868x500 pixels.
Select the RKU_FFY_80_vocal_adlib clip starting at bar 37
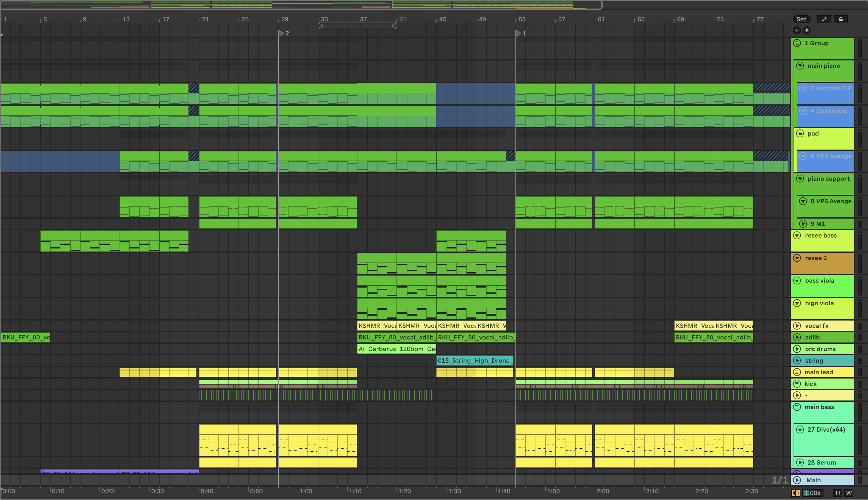tap(396, 338)
